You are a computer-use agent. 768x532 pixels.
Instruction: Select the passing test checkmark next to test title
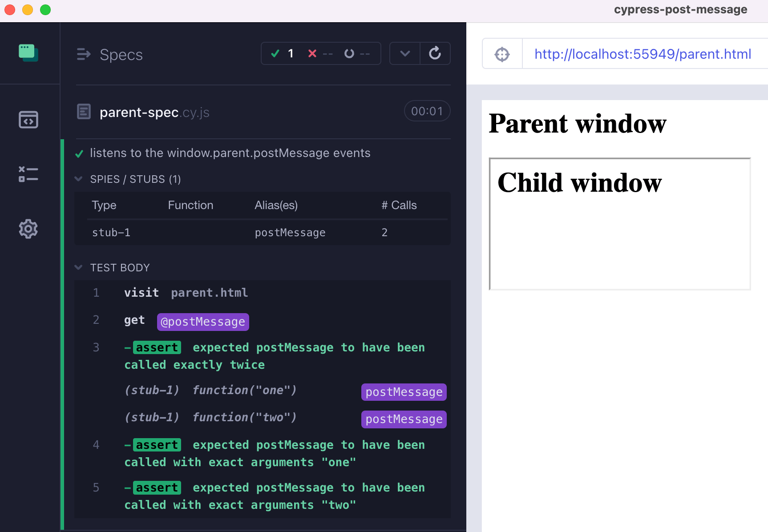tap(79, 153)
